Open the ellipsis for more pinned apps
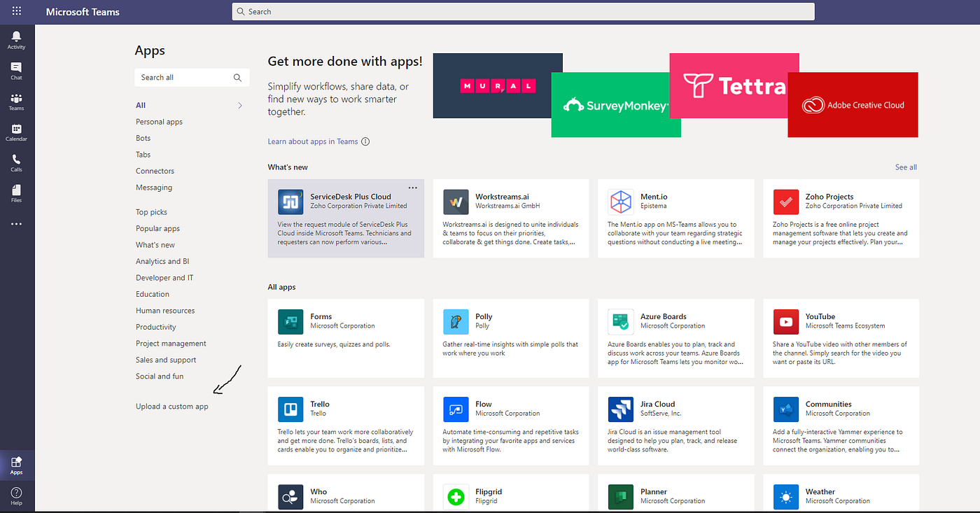This screenshot has width=980, height=513. 15,223
